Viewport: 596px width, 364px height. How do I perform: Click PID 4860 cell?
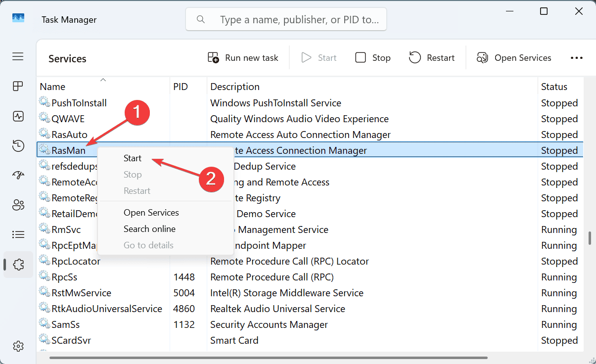(184, 309)
